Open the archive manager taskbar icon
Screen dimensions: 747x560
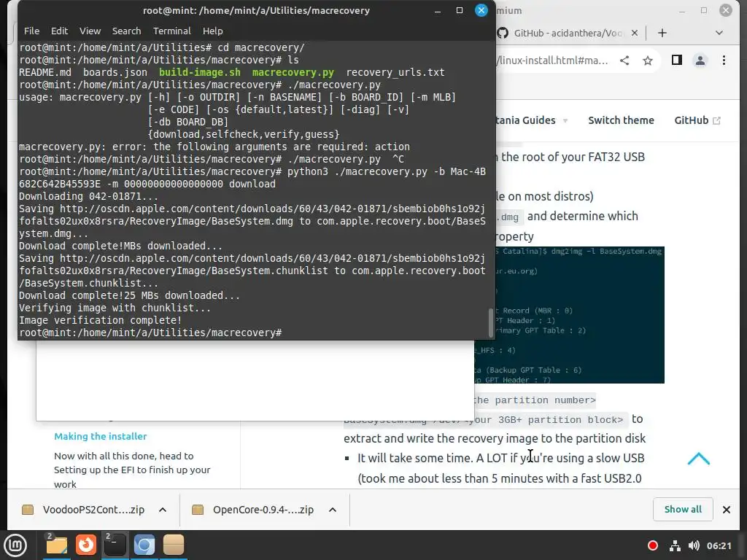pyautogui.click(x=174, y=545)
